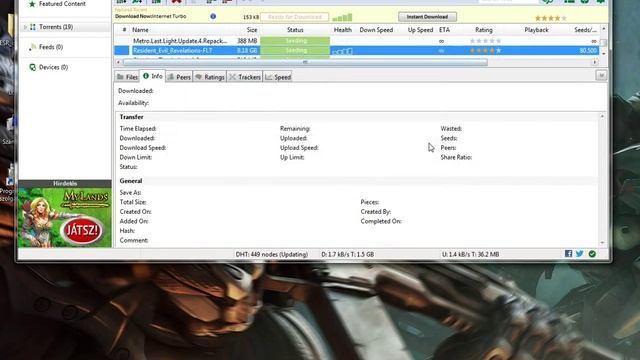640x360 pixels.
Task: Click the DHT: 449 nodes status entry
Action: (272, 254)
